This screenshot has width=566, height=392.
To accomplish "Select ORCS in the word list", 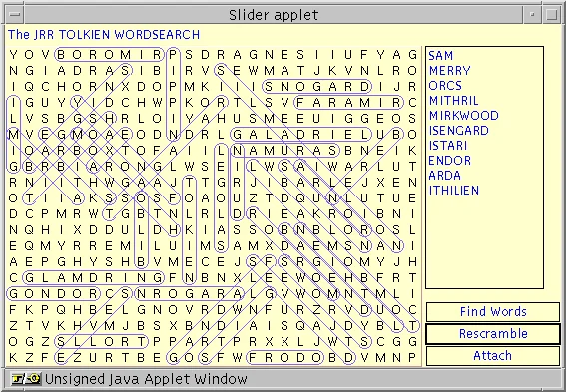I will [x=445, y=86].
